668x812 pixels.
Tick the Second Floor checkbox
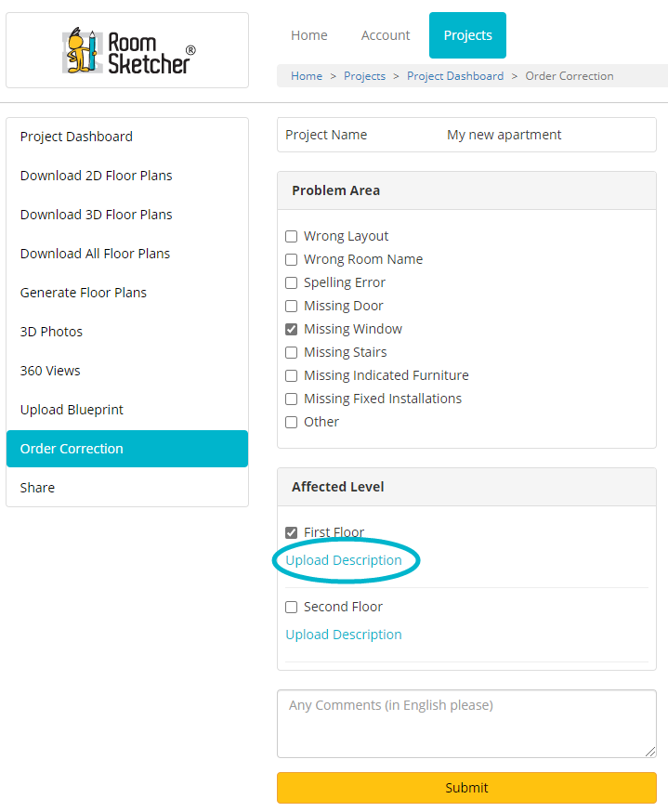pyautogui.click(x=292, y=607)
